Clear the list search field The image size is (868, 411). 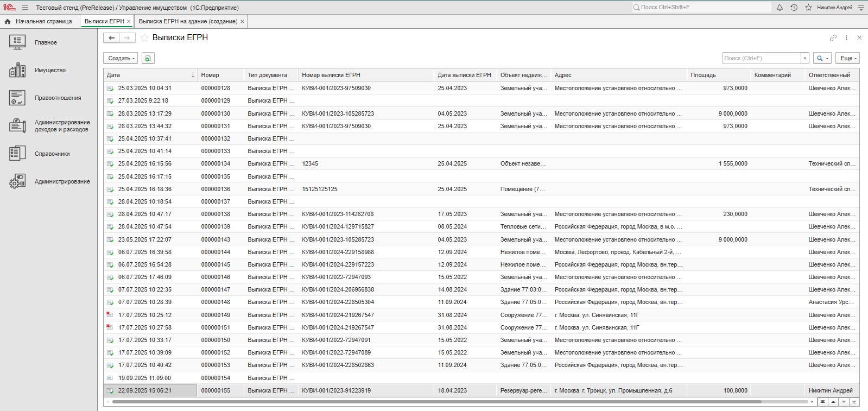pos(804,58)
